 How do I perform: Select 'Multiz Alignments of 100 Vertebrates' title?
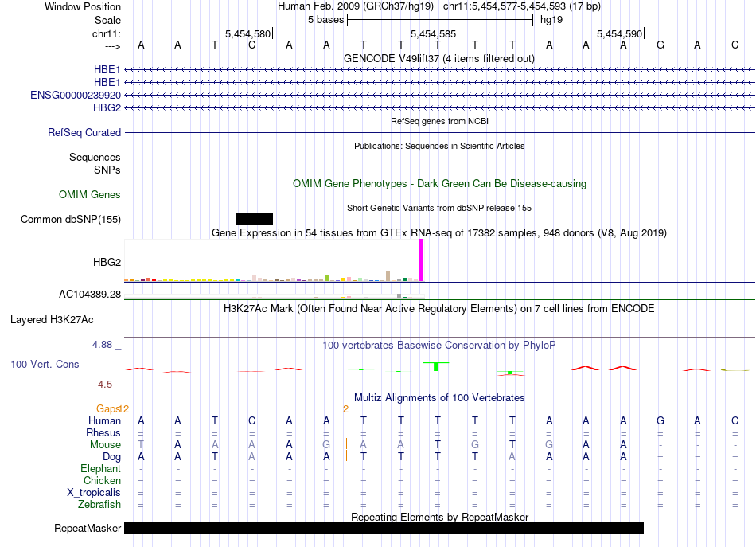(x=439, y=397)
